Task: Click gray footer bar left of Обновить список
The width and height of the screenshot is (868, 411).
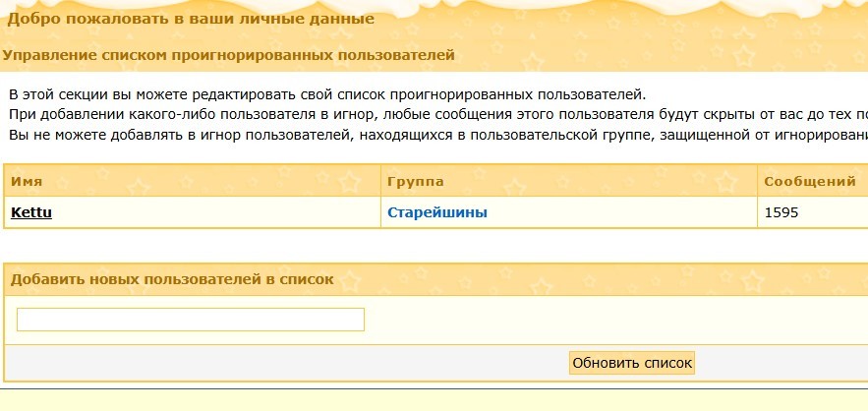Action: [286, 364]
